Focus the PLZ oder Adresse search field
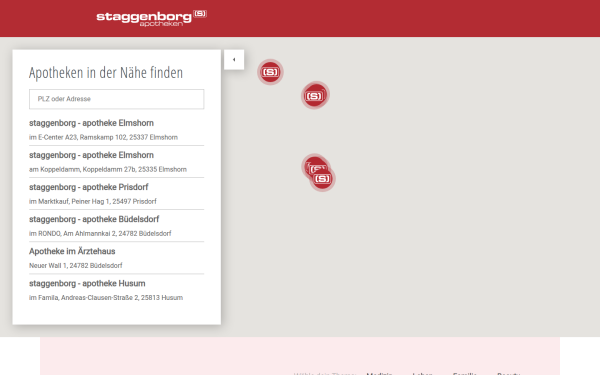The height and width of the screenshot is (375, 600). (117, 99)
